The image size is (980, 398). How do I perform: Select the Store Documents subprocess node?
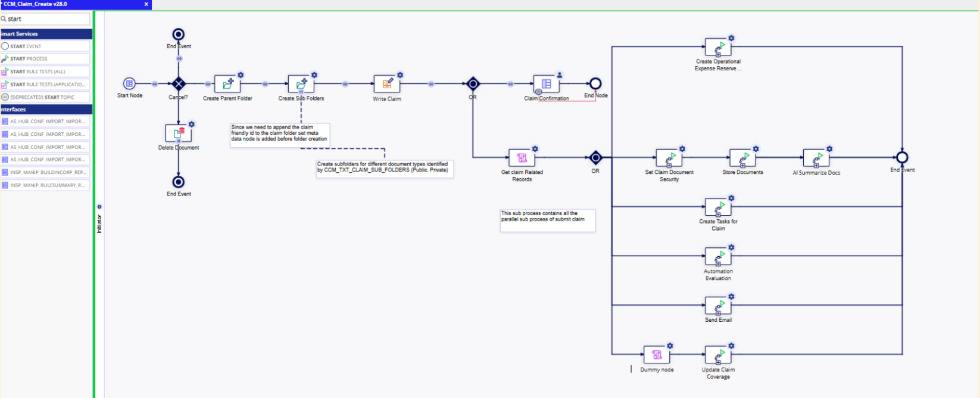pos(742,158)
